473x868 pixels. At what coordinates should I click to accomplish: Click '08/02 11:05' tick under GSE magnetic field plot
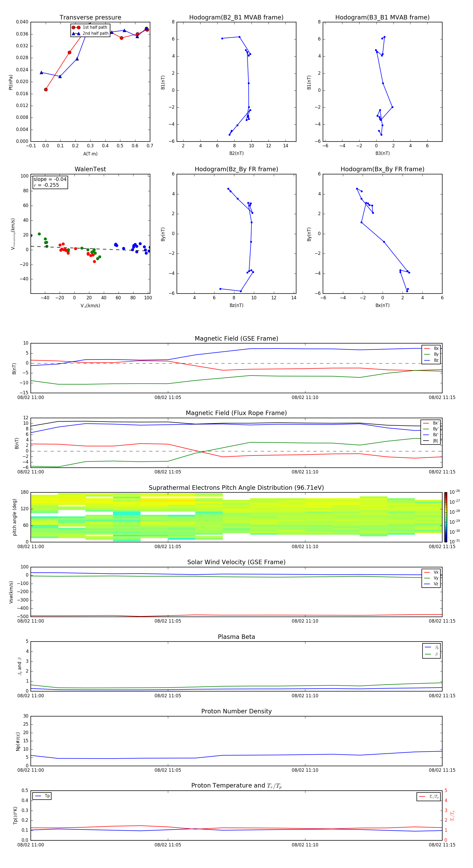tap(168, 398)
